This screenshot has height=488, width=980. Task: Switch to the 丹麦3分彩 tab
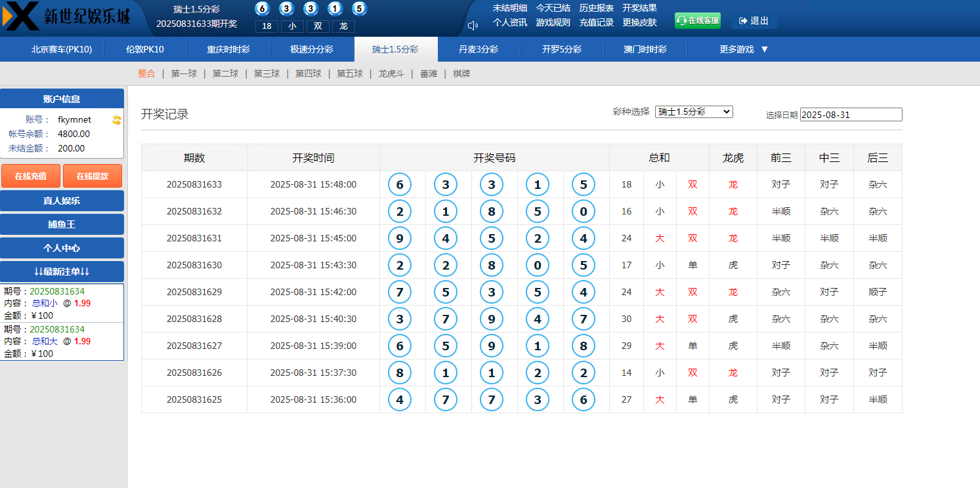[x=480, y=49]
